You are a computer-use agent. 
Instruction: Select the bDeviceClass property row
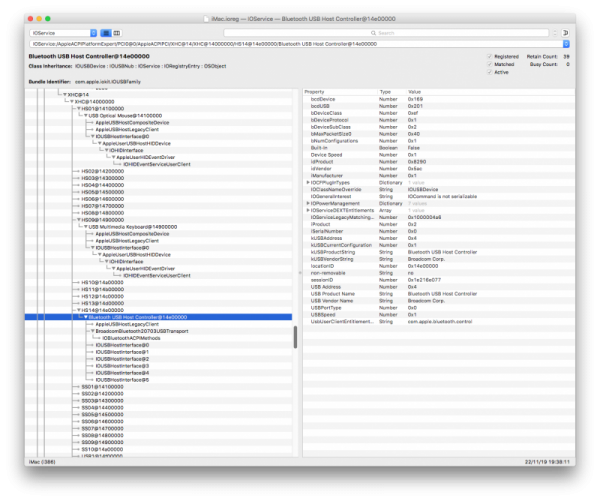[439, 113]
